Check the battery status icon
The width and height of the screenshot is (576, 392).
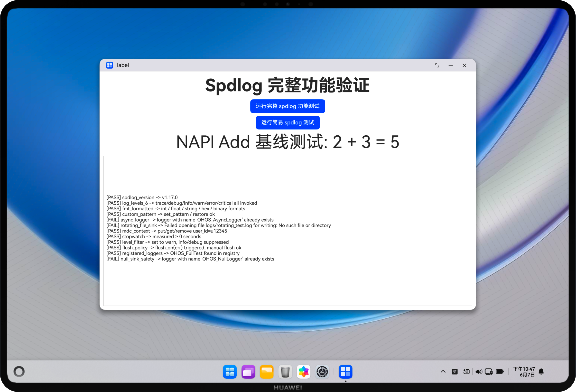point(500,371)
